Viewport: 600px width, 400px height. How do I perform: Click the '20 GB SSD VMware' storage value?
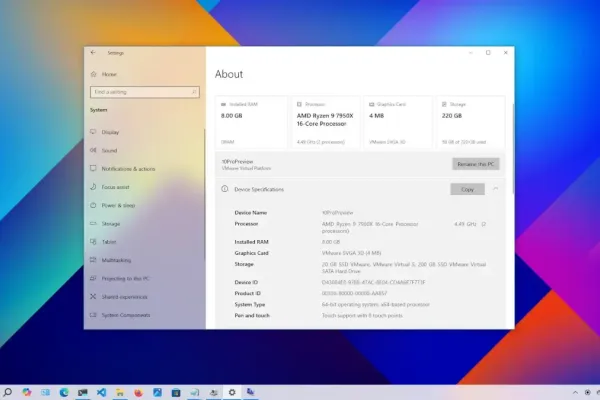[x=404, y=268]
